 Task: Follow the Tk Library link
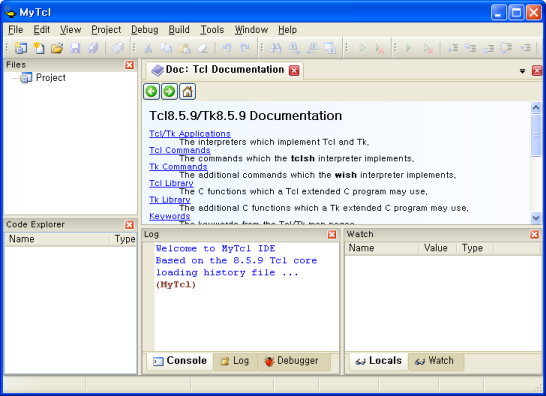click(170, 200)
